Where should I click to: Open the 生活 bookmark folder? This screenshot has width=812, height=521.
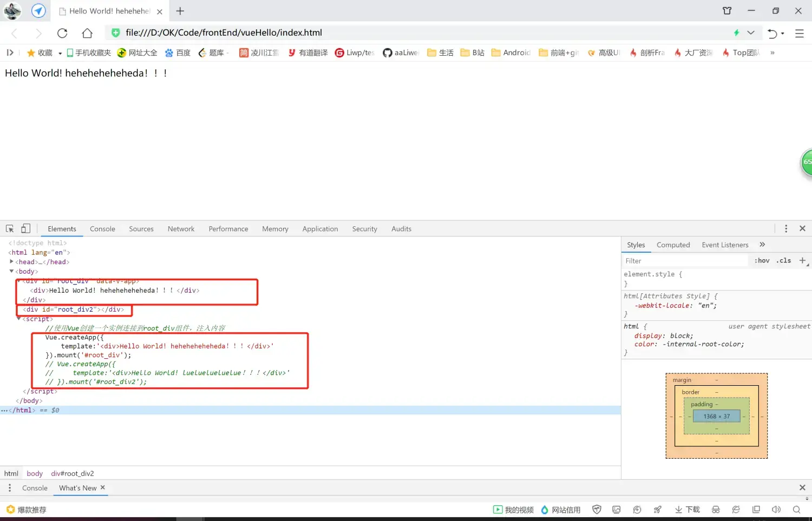click(440, 52)
